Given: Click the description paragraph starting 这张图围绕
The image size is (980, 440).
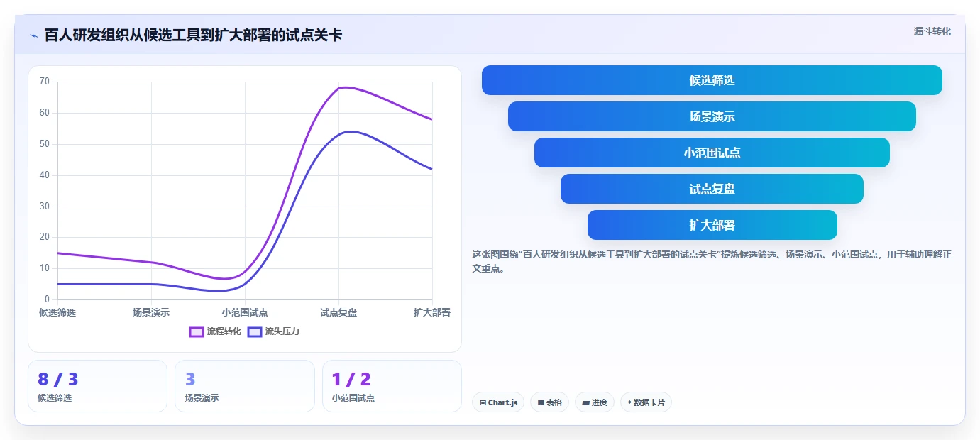Looking at the screenshot, I should 712,261.
